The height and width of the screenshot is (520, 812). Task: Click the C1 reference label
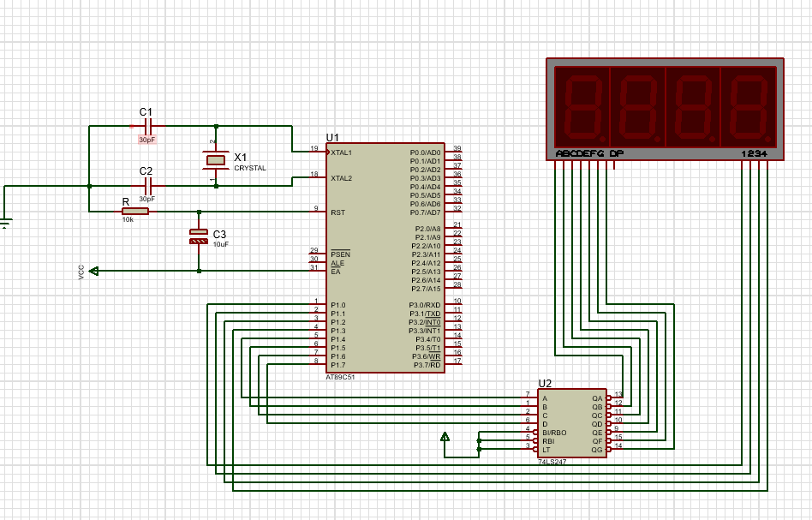pyautogui.click(x=146, y=112)
